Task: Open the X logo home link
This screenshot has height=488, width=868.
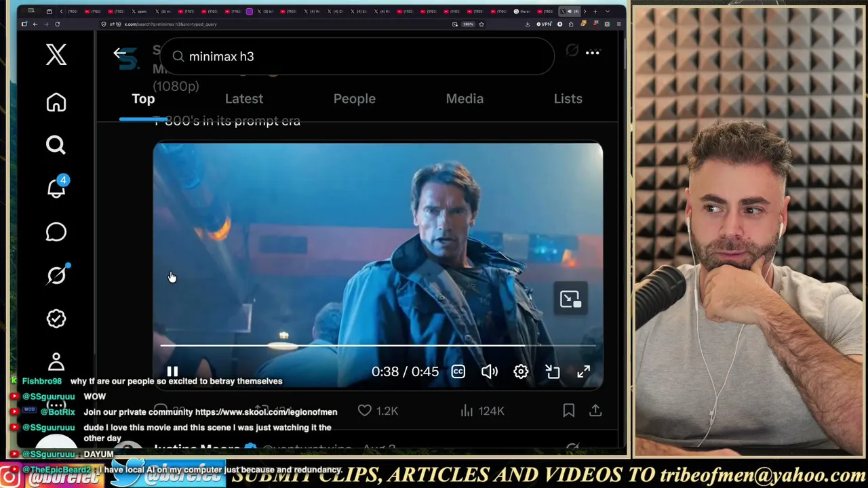Action: click(56, 55)
